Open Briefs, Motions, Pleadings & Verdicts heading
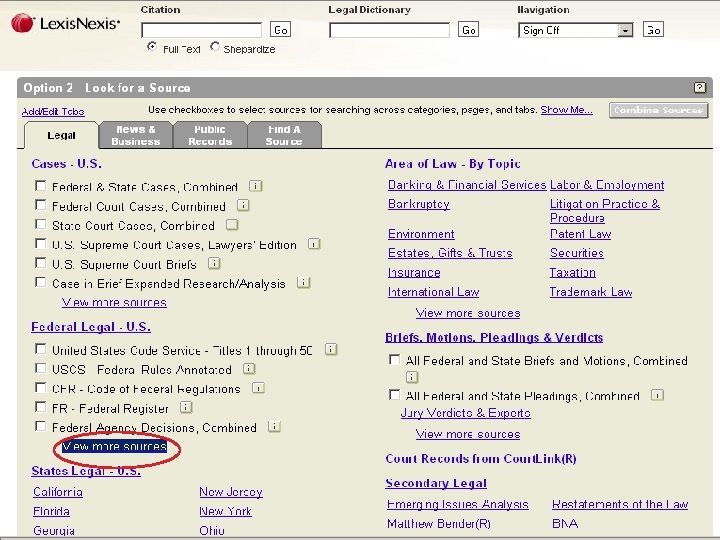 (494, 338)
